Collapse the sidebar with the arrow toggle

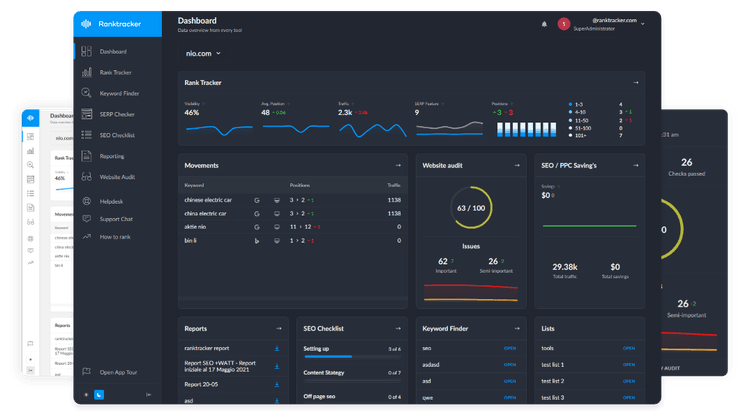[x=149, y=395]
